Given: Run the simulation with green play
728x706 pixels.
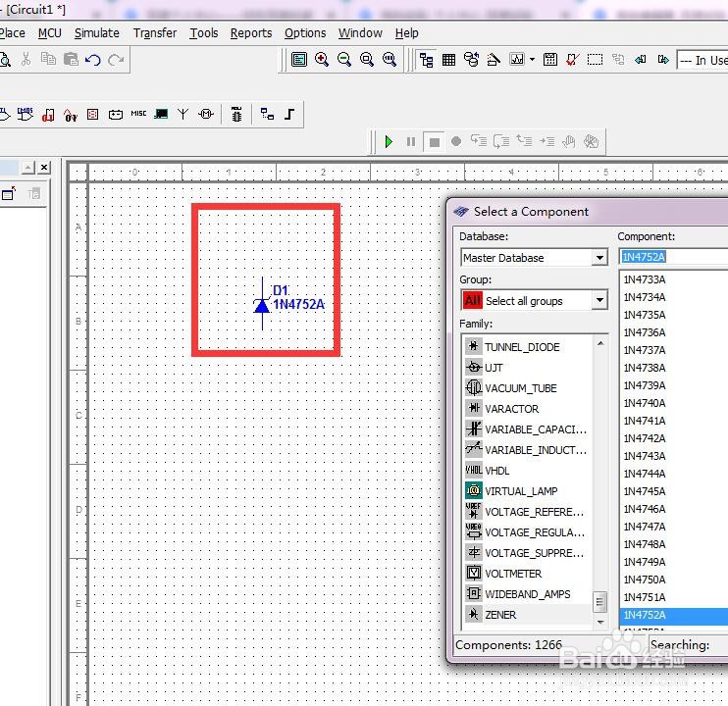Looking at the screenshot, I should [390, 141].
